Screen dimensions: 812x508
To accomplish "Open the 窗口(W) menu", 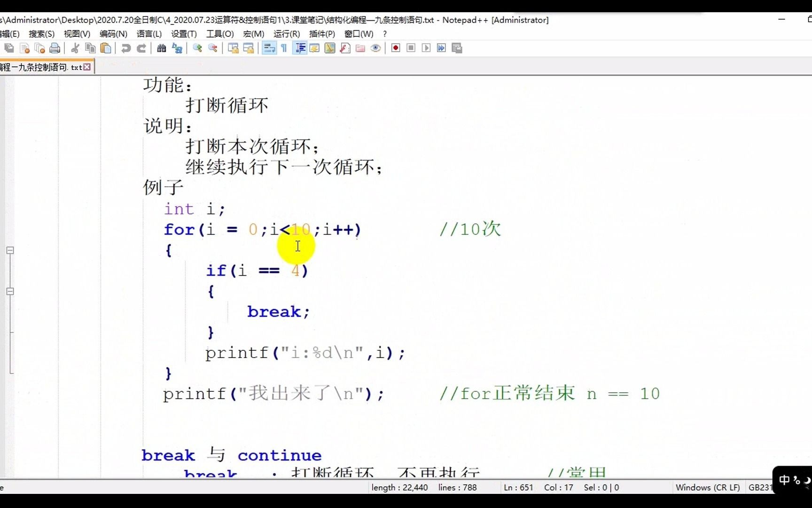I will (359, 34).
